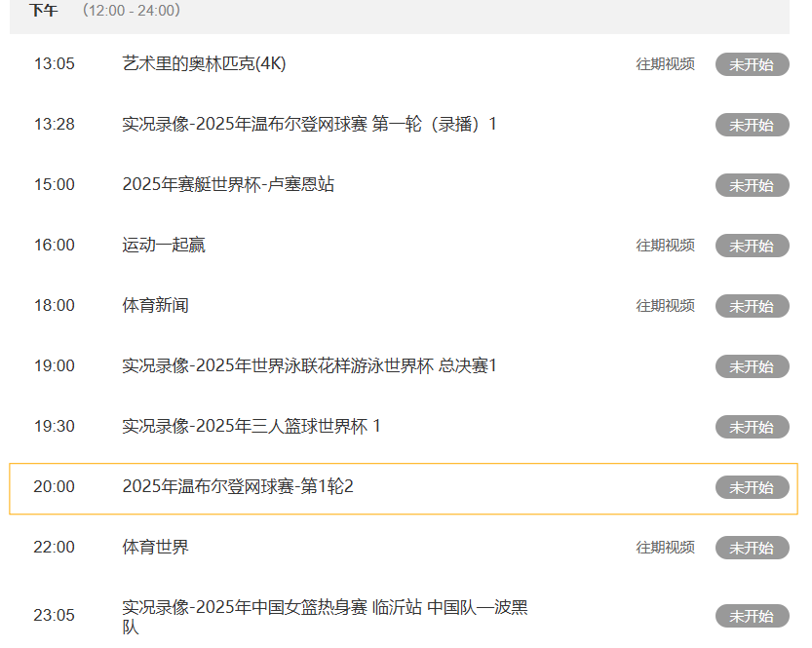Click 未开始 button for 23:05 中国女篮热身赛
Screen dimensions: 812x648
pos(752,616)
